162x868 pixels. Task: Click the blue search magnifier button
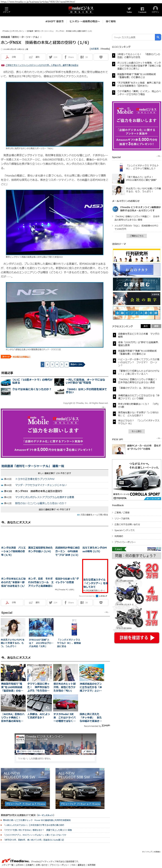[x=158, y=37]
